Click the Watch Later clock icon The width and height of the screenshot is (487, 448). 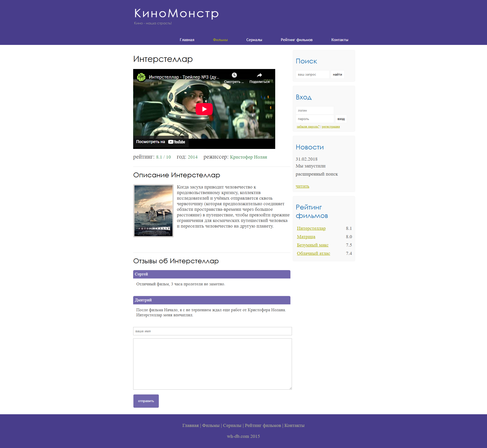(234, 75)
